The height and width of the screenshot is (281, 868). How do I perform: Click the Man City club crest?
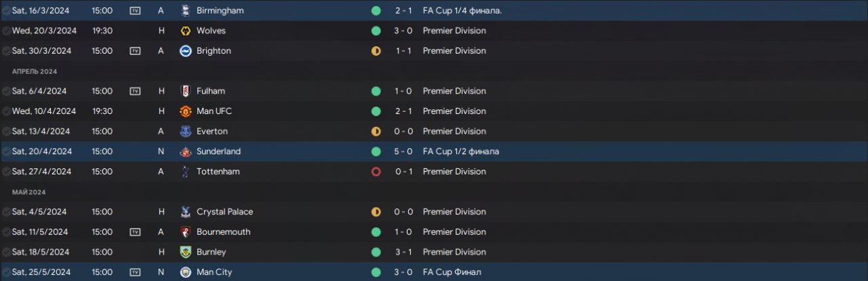(185, 272)
